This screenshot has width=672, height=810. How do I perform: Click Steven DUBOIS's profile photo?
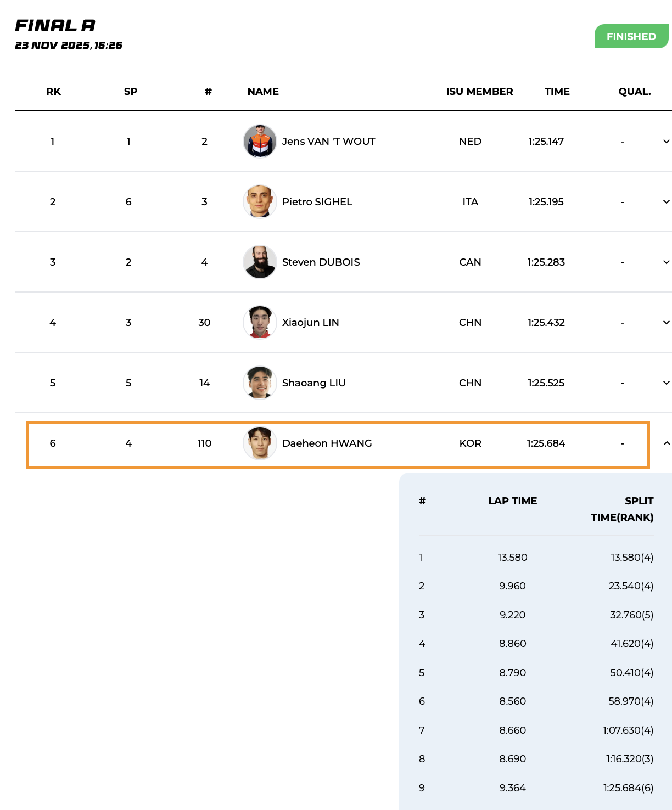[x=260, y=262]
